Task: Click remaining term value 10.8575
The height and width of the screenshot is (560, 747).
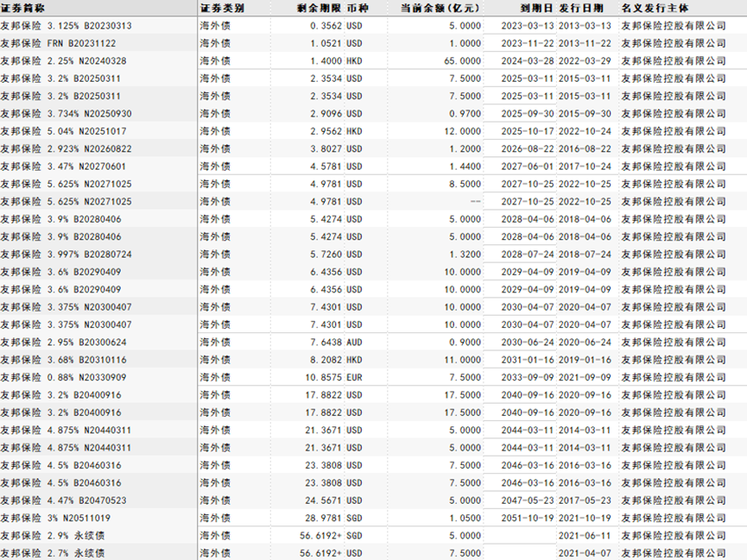Action: (324, 378)
